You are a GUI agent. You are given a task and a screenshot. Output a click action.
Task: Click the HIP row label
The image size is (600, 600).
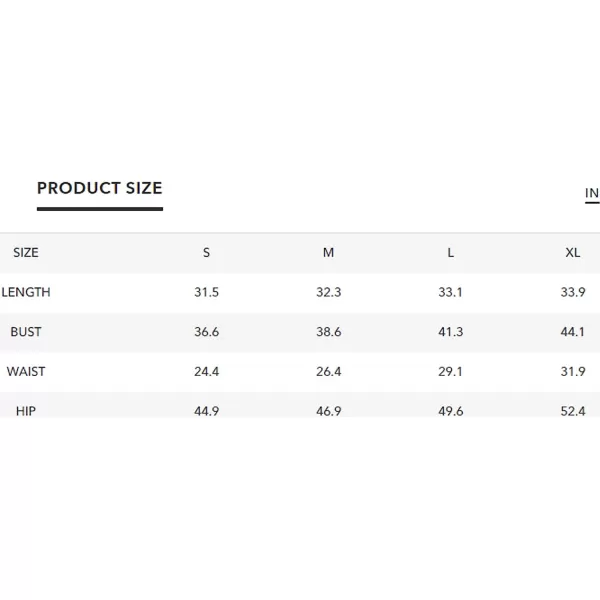point(26,411)
